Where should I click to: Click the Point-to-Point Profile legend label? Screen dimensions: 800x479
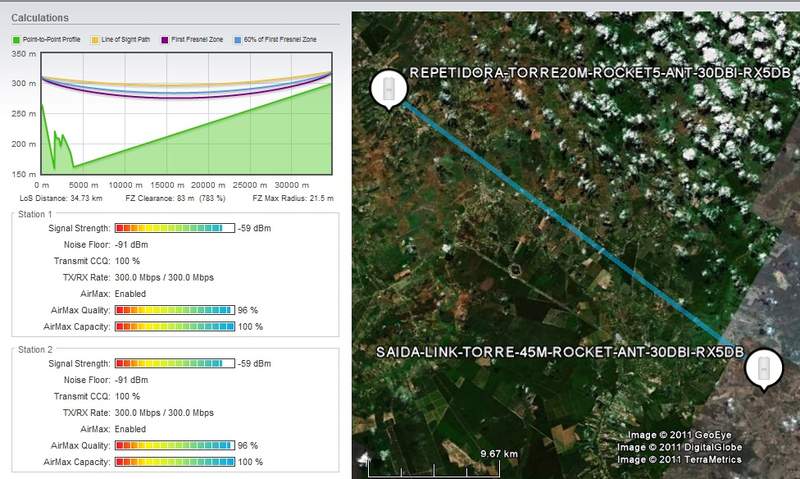tap(52, 39)
